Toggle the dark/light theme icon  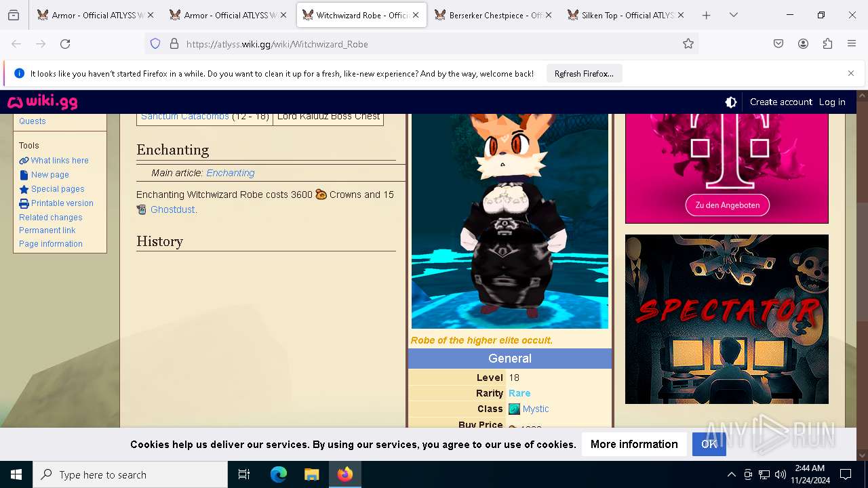(731, 102)
